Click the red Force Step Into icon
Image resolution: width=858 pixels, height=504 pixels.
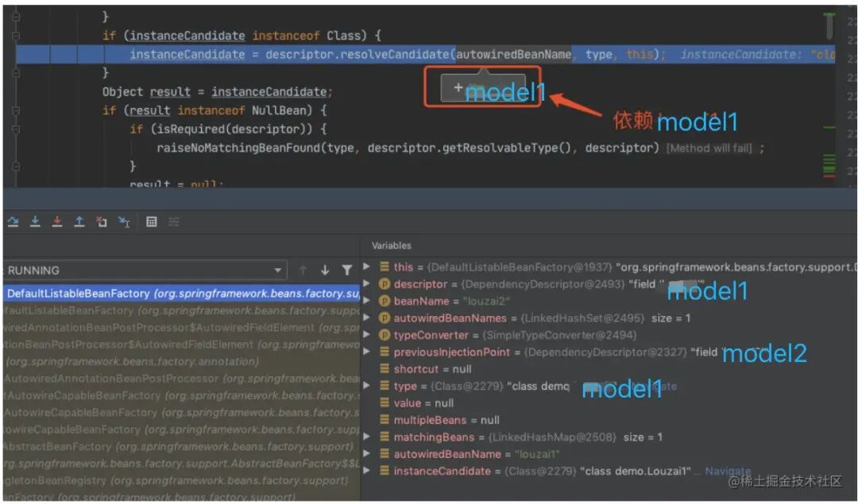[x=57, y=221]
